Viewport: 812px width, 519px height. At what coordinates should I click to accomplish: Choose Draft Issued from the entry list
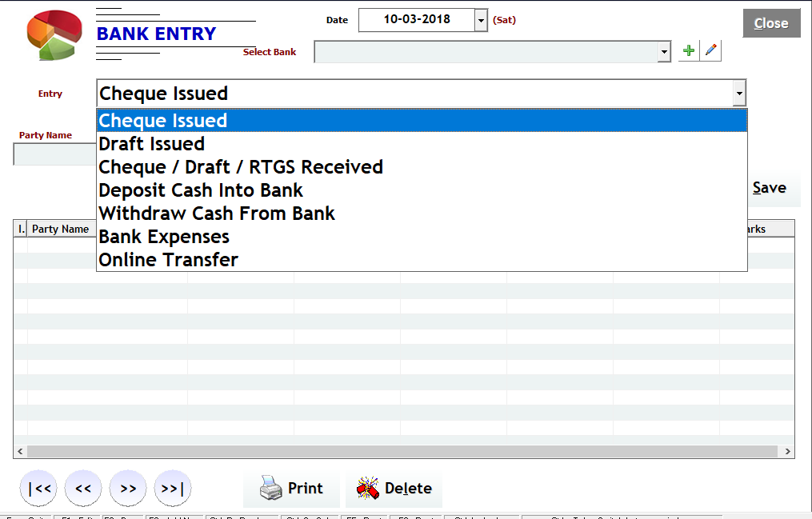(422, 144)
